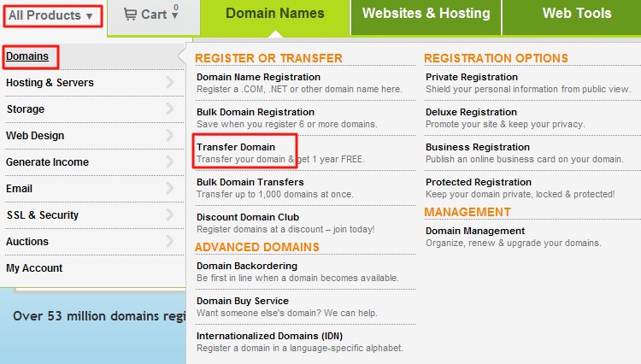Open the Domain Management link
This screenshot has width=641, height=364.
475,231
